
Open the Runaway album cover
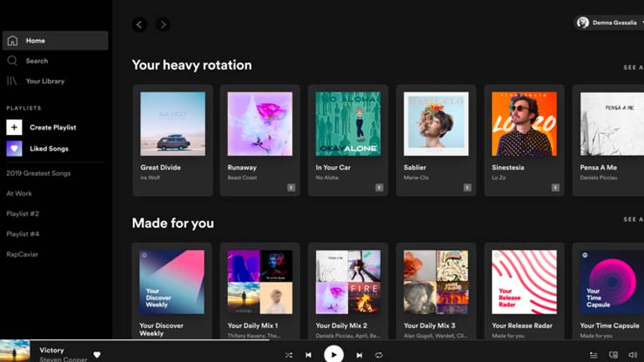point(260,124)
